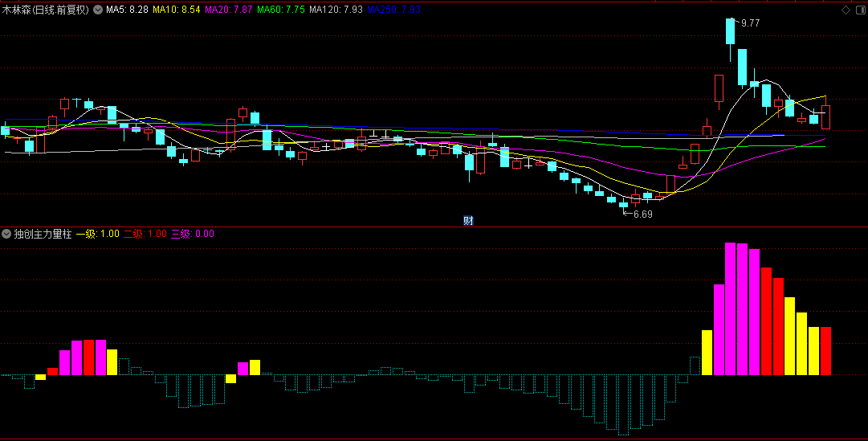Click the green MA60 label
This screenshot has height=441, width=868.
[280, 10]
